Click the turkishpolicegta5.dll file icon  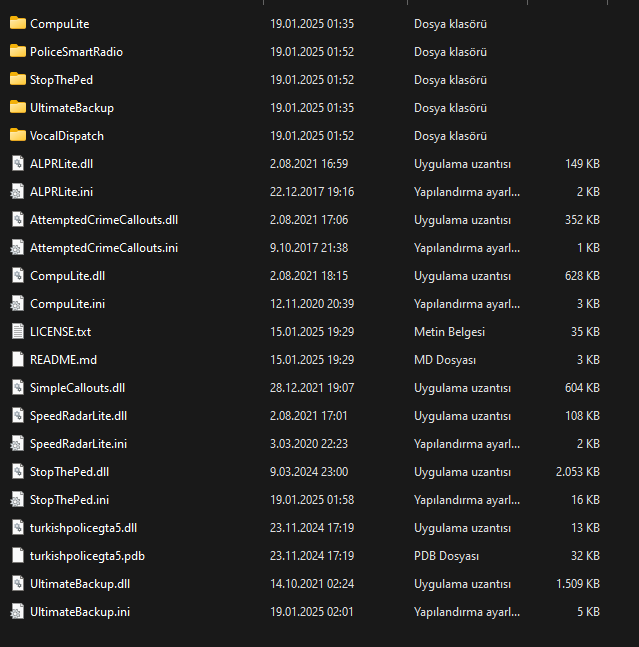click(x=18, y=528)
